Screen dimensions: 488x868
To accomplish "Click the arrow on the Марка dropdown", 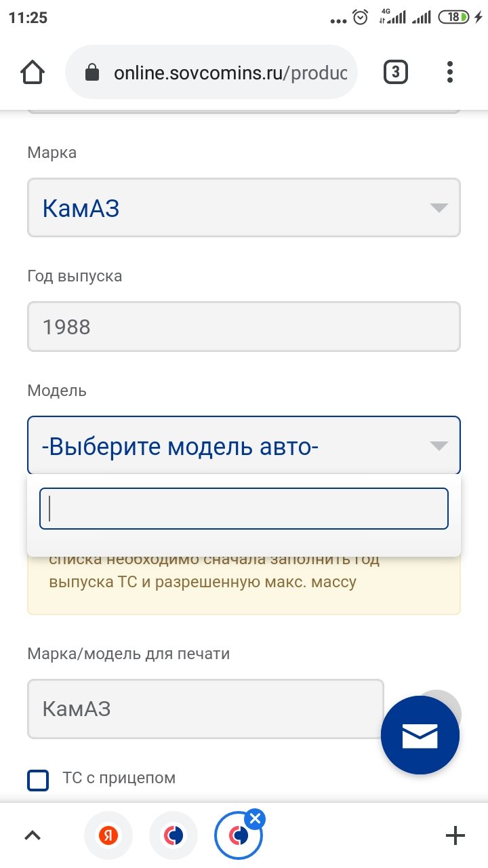I will (x=439, y=208).
